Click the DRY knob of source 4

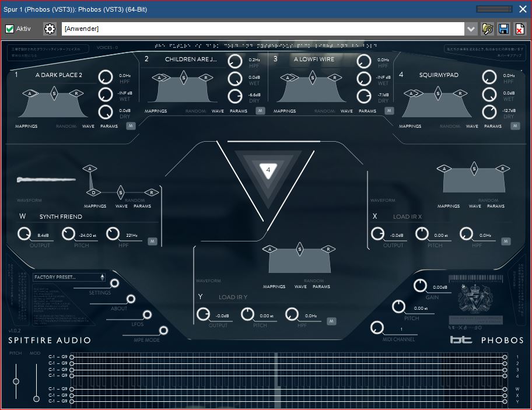(489, 112)
